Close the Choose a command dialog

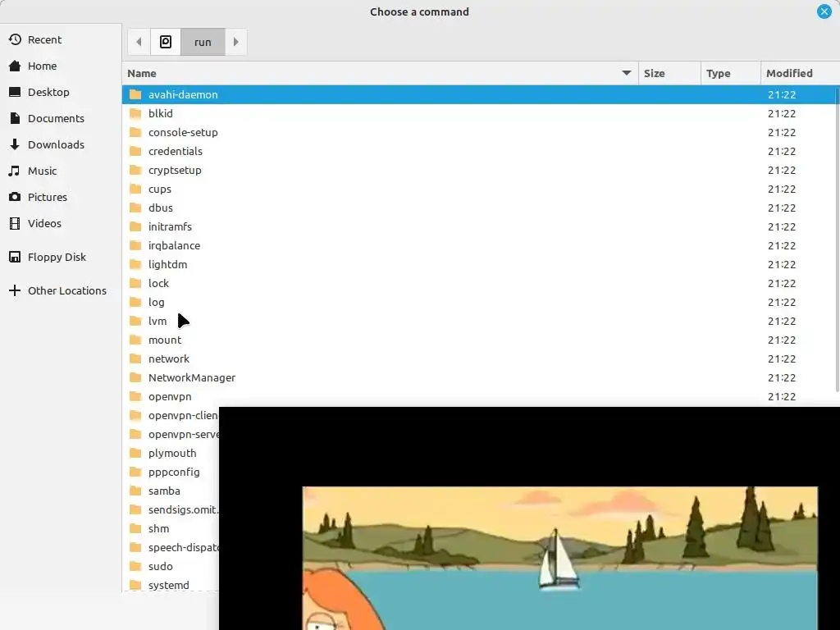(824, 11)
